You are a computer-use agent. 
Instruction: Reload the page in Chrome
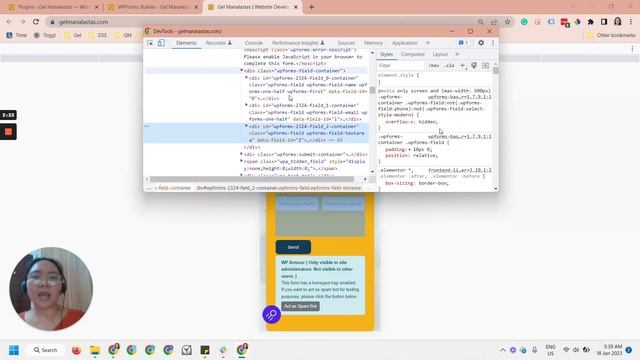(36, 22)
